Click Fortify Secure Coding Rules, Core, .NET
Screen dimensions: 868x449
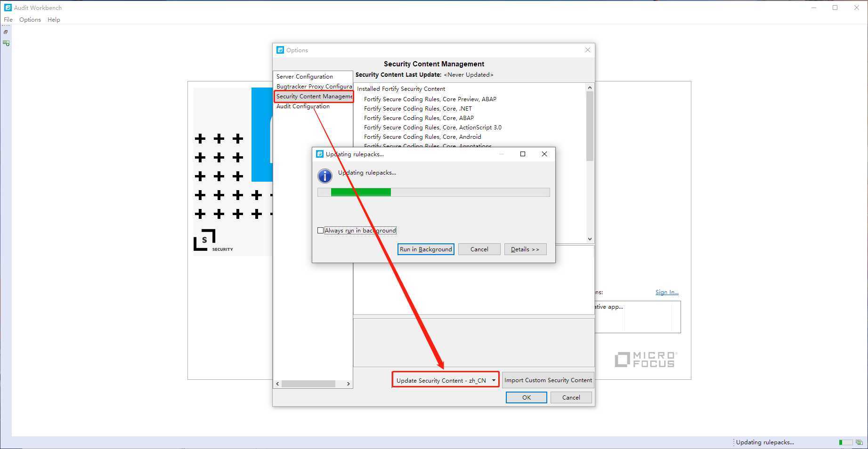click(x=418, y=108)
